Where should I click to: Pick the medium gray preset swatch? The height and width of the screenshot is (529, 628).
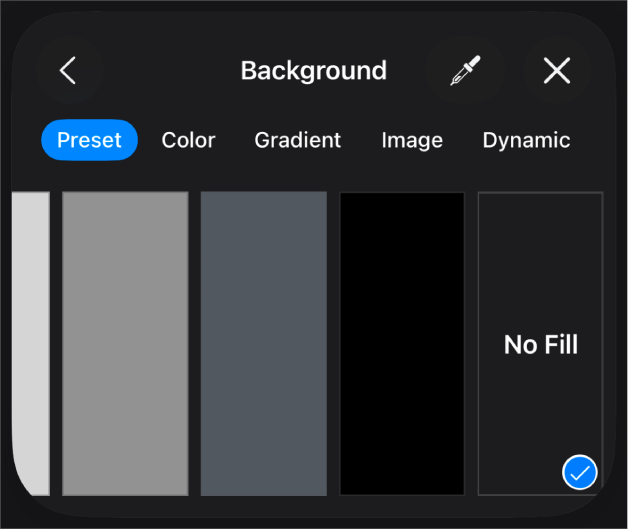click(125, 343)
